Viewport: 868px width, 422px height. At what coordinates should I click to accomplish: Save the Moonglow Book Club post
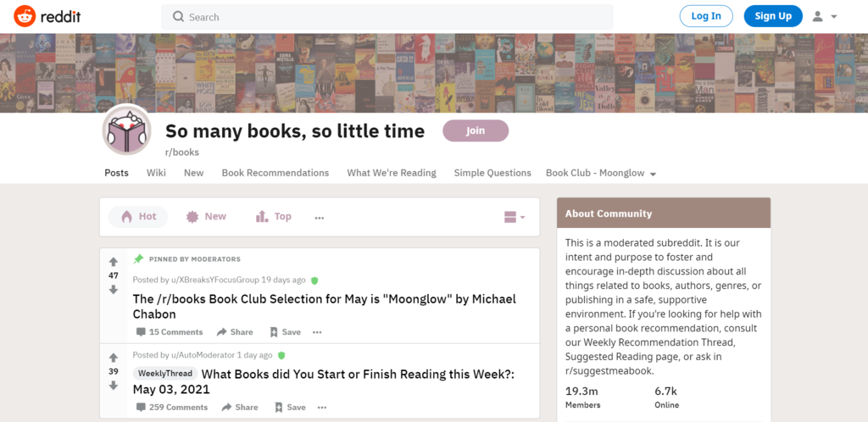[285, 332]
